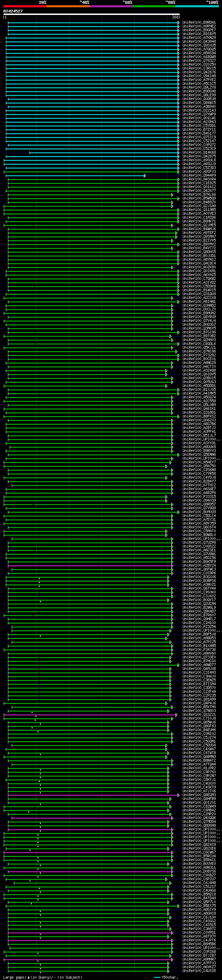The height and width of the screenshot is (980, 222).
Task: Select hit label UniRef100_Q944P9
Action: point(199,175)
